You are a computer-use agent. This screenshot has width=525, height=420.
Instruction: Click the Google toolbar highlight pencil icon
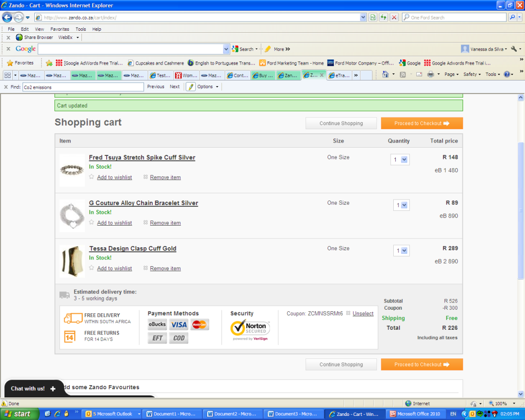point(268,49)
